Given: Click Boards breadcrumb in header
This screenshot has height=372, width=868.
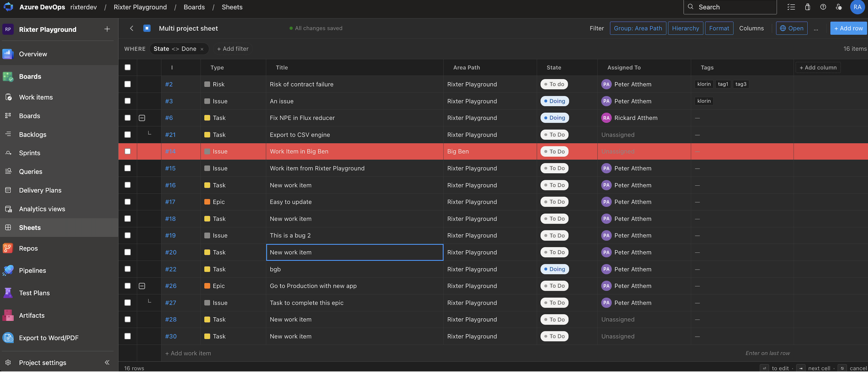Looking at the screenshot, I should 194,7.
